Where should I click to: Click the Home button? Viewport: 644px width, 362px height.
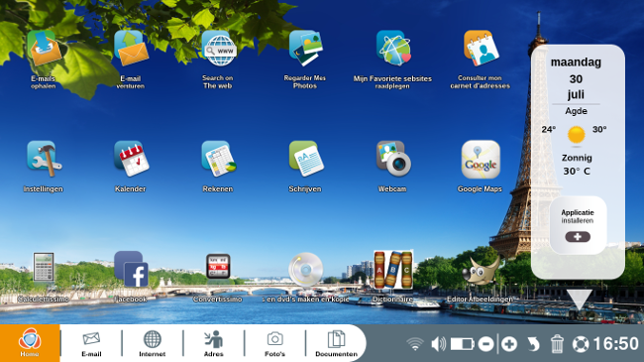[30, 343]
